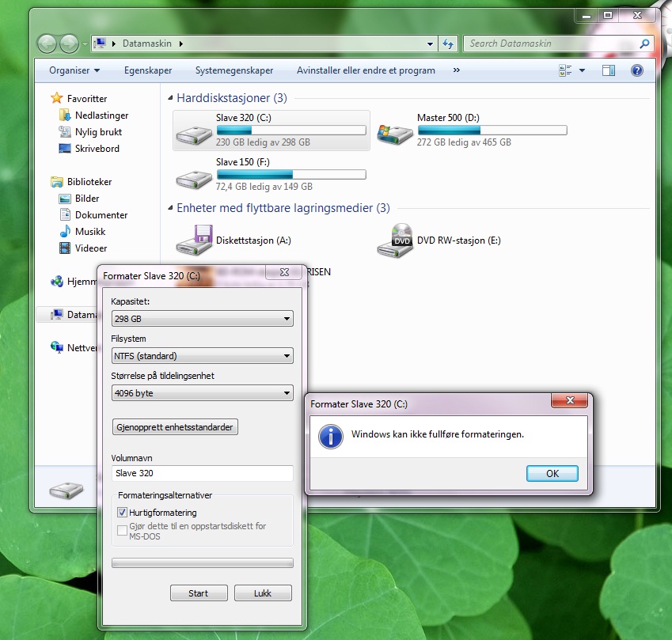Click the Slave 150 (F:) drive icon
Image resolution: width=672 pixels, height=640 pixels.
coord(194,179)
